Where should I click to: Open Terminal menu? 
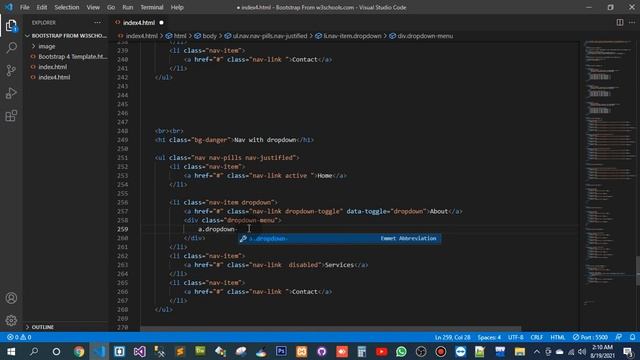click(x=152, y=7)
